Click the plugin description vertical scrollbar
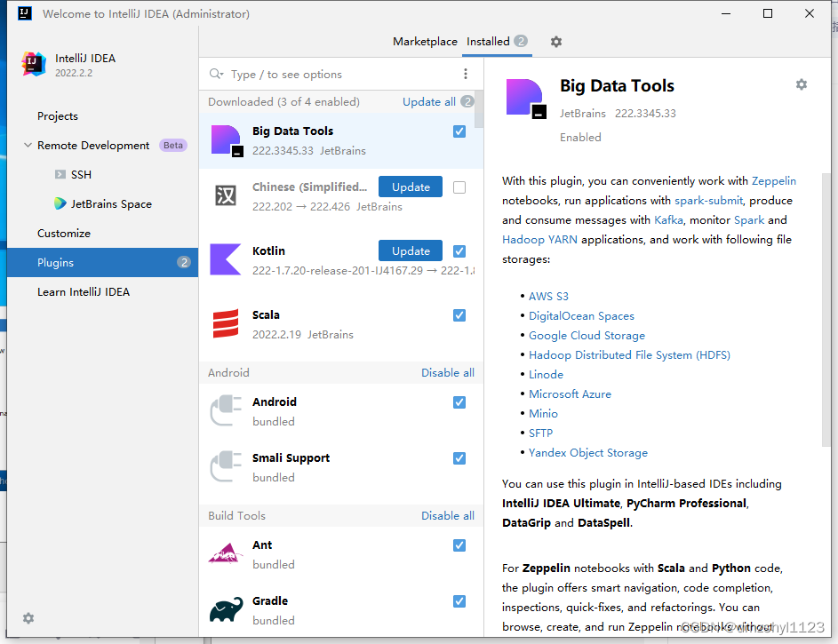The image size is (838, 644). coord(826,310)
